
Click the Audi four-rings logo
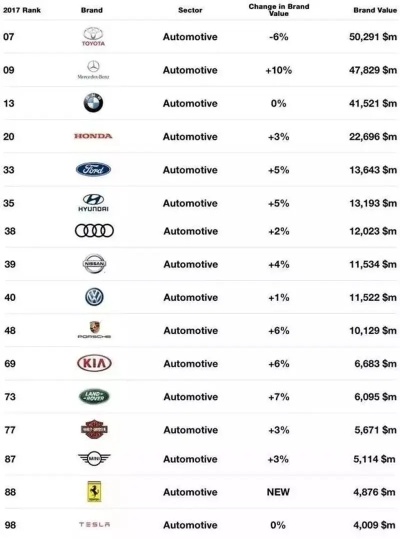94,231
